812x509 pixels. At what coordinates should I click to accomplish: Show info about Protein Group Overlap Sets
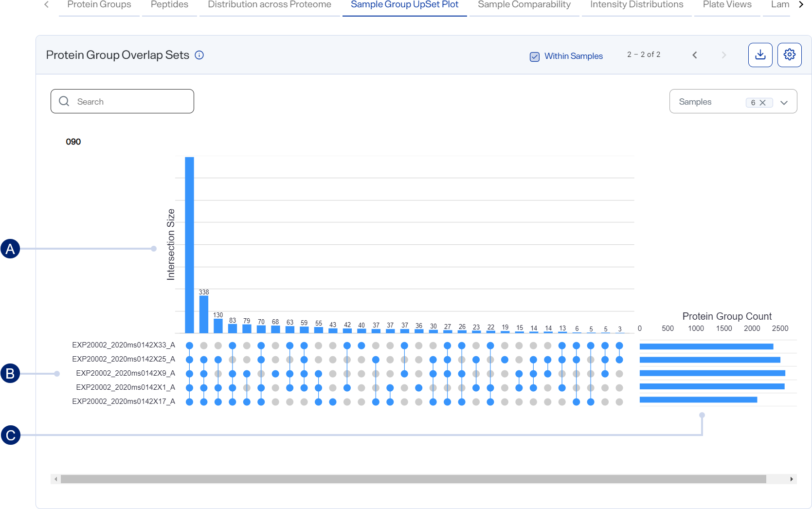(199, 55)
